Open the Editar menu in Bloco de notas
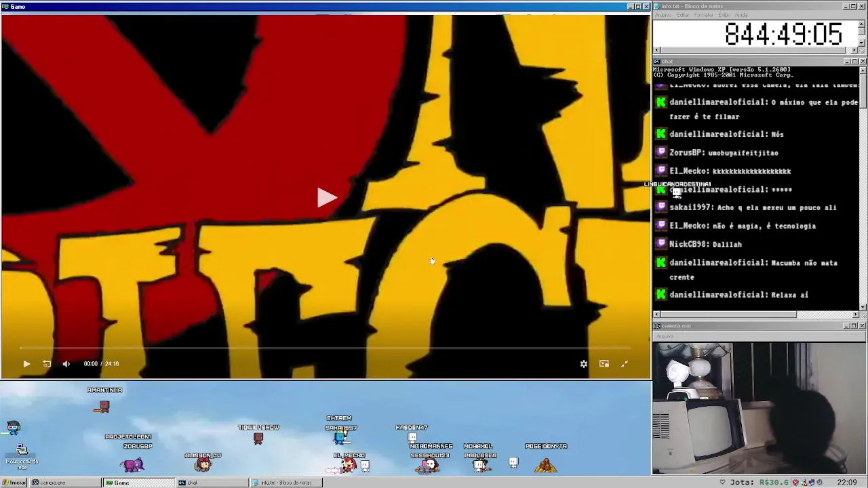The width and height of the screenshot is (868, 488). pyautogui.click(x=683, y=15)
